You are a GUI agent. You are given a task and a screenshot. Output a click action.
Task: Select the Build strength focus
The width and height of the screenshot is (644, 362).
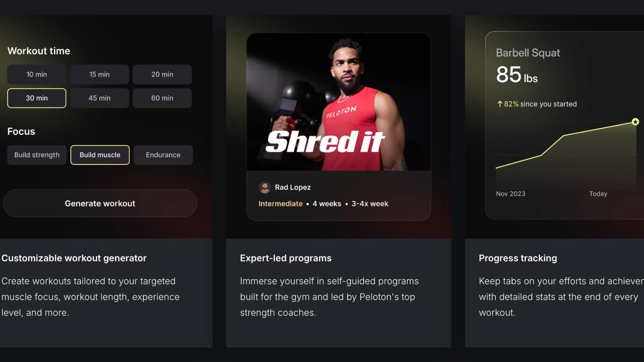(37, 155)
